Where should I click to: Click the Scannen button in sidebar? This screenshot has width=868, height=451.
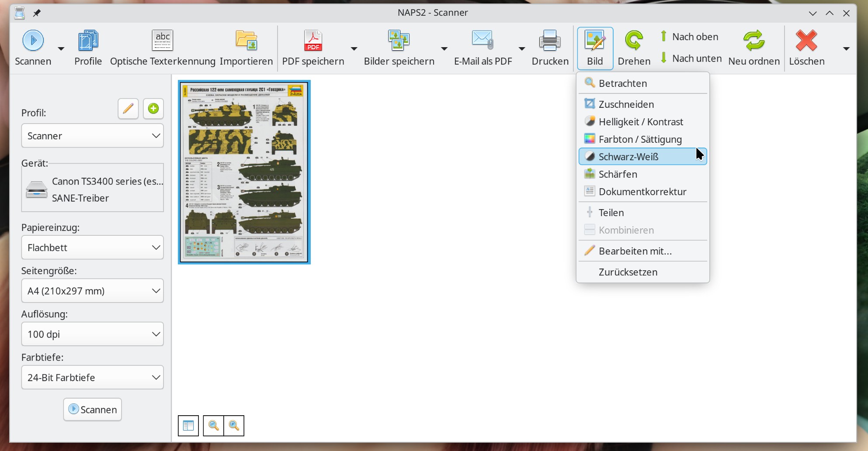(x=93, y=410)
